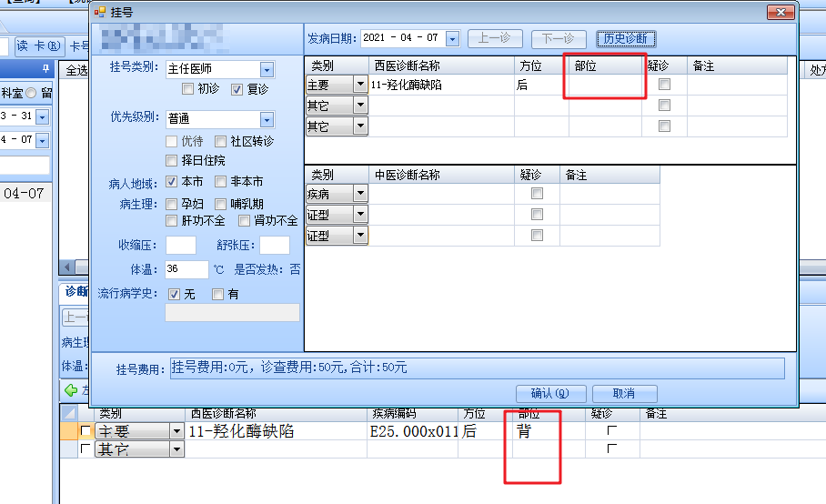Screen dimensions: 826x504
Task: Check the 初诊 checkbox
Action: pos(187,88)
